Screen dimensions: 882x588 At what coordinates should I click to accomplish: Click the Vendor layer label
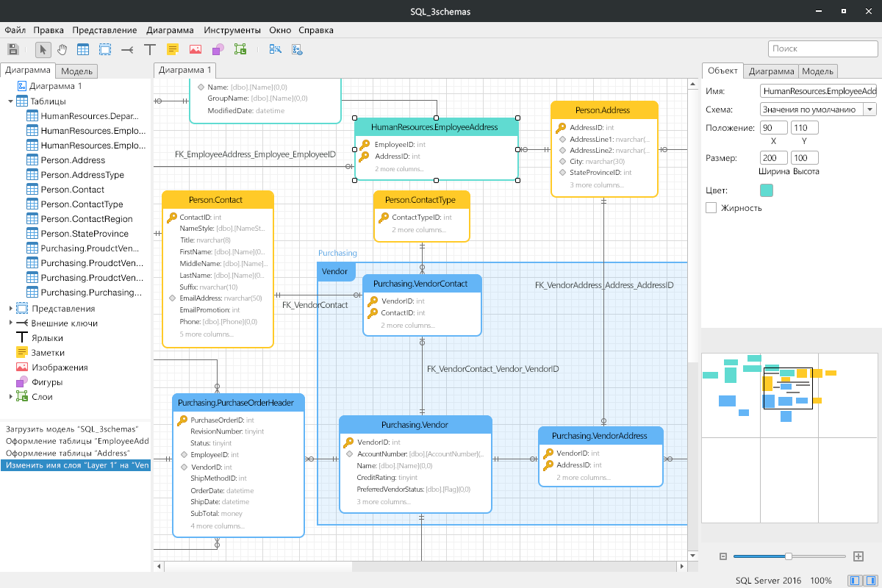[x=335, y=271]
